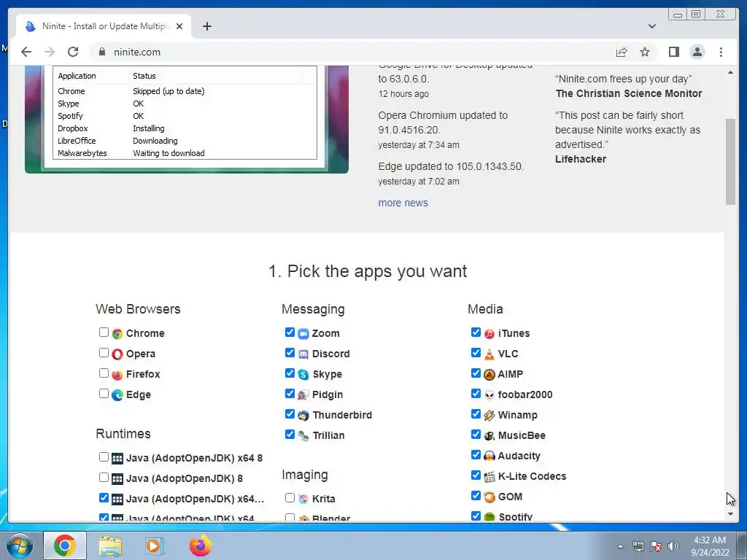Click the VLC traffic cone icon

coord(489,354)
